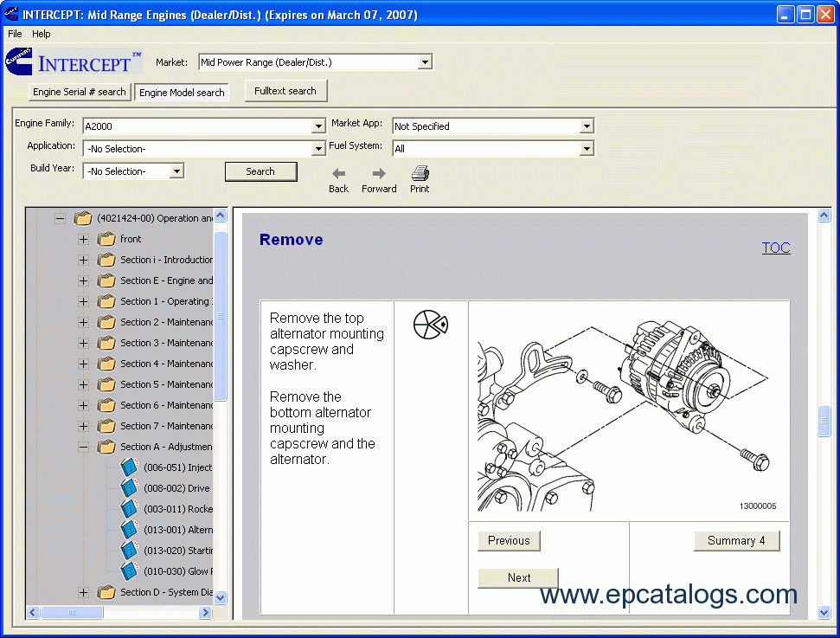Open the (008-002) Drive document icon
This screenshot has width=840, height=638.
[x=129, y=488]
